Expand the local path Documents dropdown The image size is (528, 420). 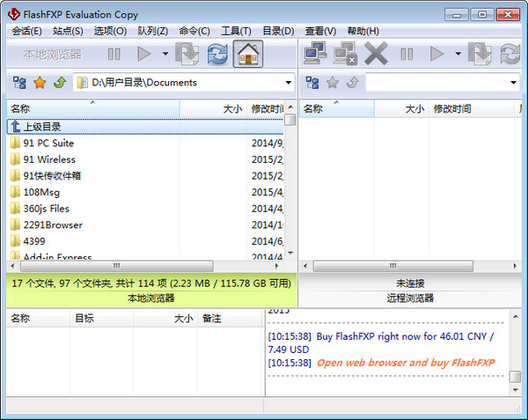click(287, 83)
